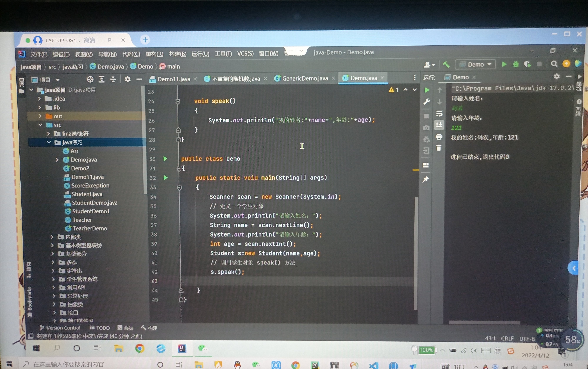The height and width of the screenshot is (369, 588).
Task: Click the green Run button in top toolbar
Action: coord(504,64)
